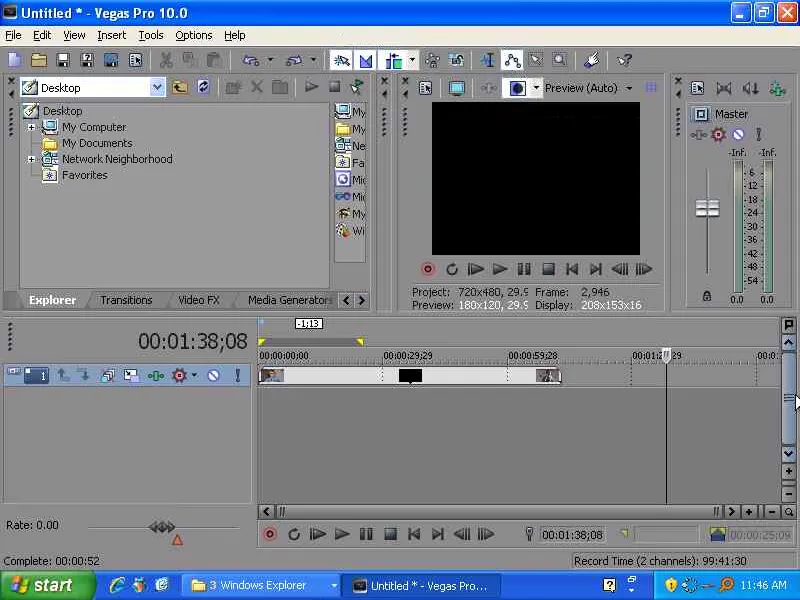Image resolution: width=800 pixels, height=600 pixels.
Task: Switch to the Transitions tab
Action: (x=126, y=300)
